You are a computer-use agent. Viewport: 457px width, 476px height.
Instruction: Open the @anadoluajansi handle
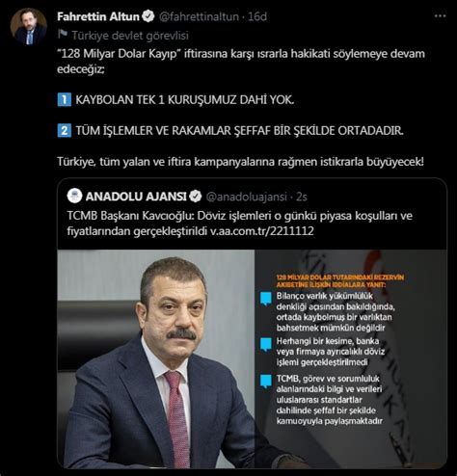click(247, 197)
